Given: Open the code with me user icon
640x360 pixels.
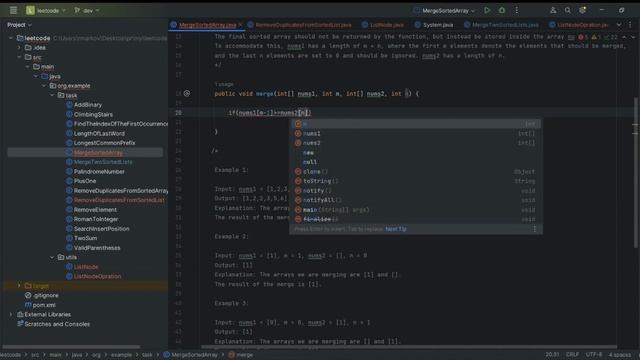Looking at the screenshot, I should coord(553,10).
